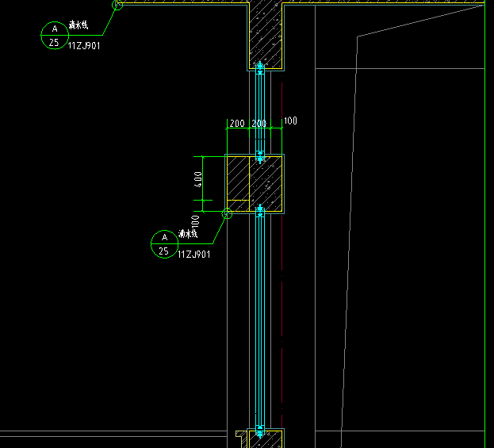Click the lower 11ZJ901 reference text
494x448 pixels.
(193, 255)
